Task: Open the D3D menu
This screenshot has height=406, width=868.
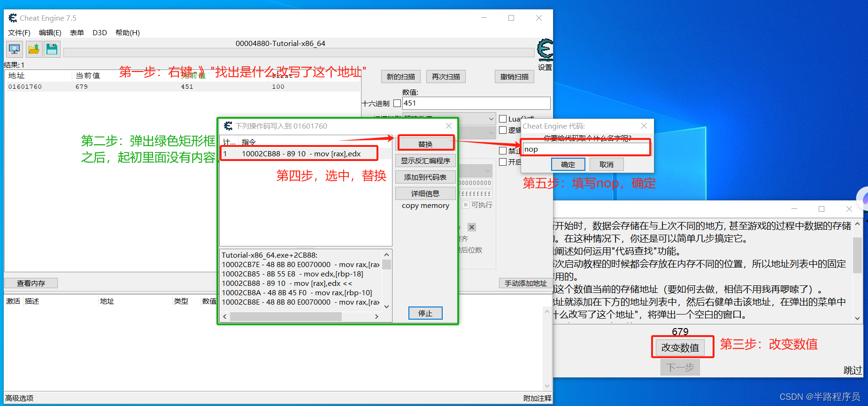Action: (100, 32)
